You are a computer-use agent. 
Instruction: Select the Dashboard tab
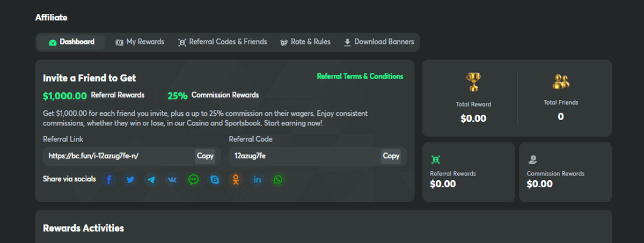pos(71,42)
